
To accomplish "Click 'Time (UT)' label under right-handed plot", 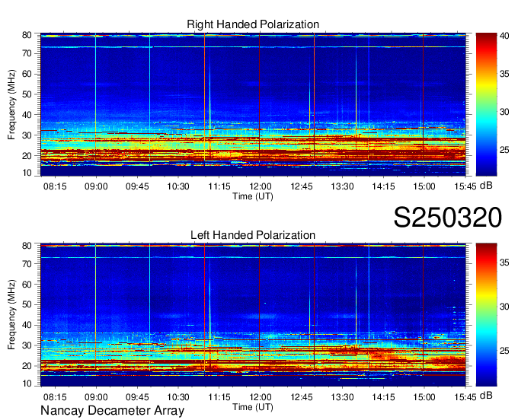I will 253,196.
